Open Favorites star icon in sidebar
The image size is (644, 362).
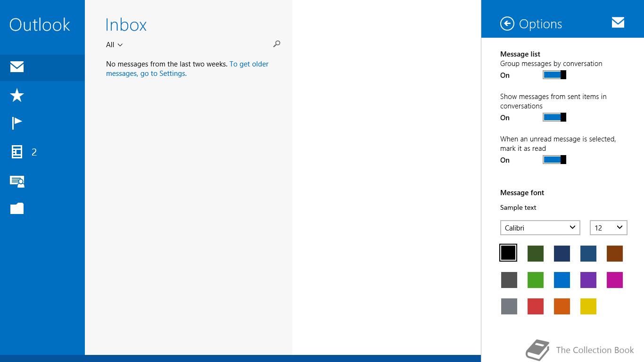click(x=17, y=95)
